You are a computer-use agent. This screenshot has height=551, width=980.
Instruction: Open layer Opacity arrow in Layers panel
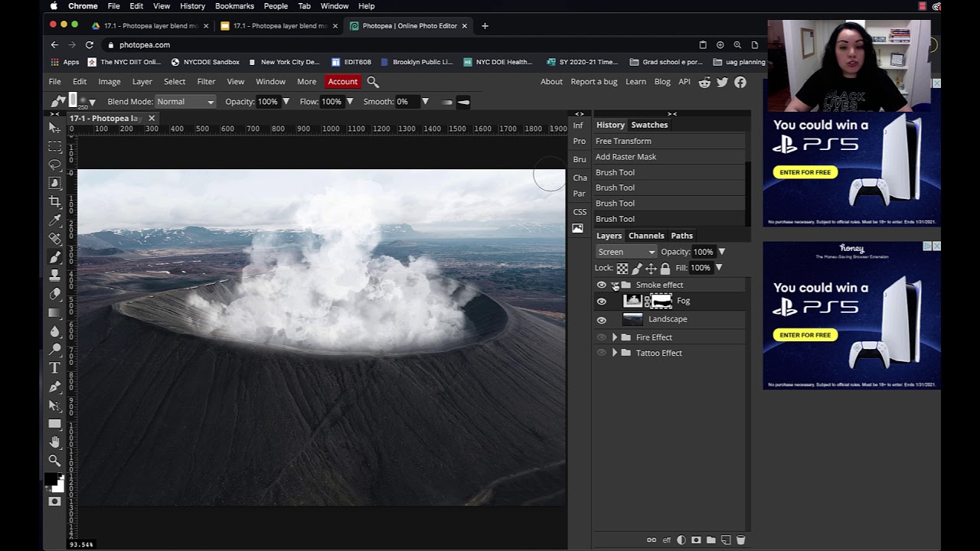(721, 252)
